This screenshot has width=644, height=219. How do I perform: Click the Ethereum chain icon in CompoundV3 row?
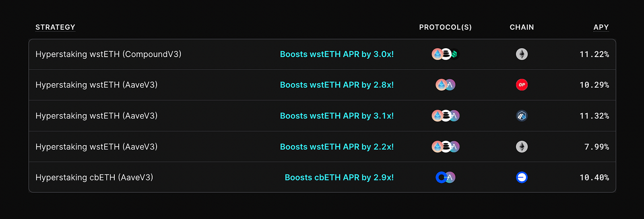522,54
